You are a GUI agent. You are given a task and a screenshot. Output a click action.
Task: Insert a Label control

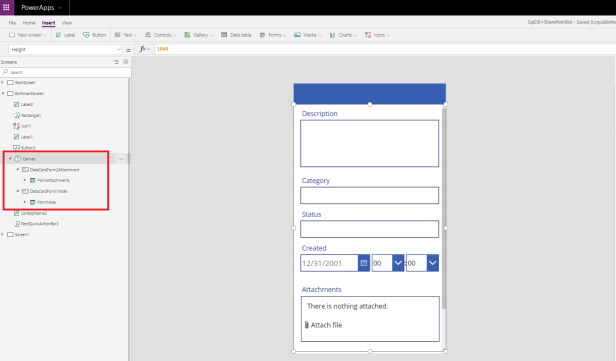point(65,35)
